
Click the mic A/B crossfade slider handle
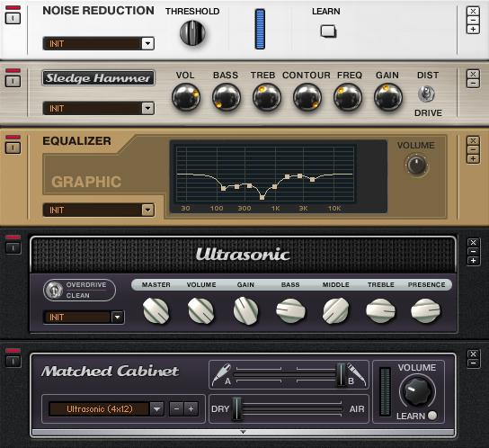coord(342,374)
